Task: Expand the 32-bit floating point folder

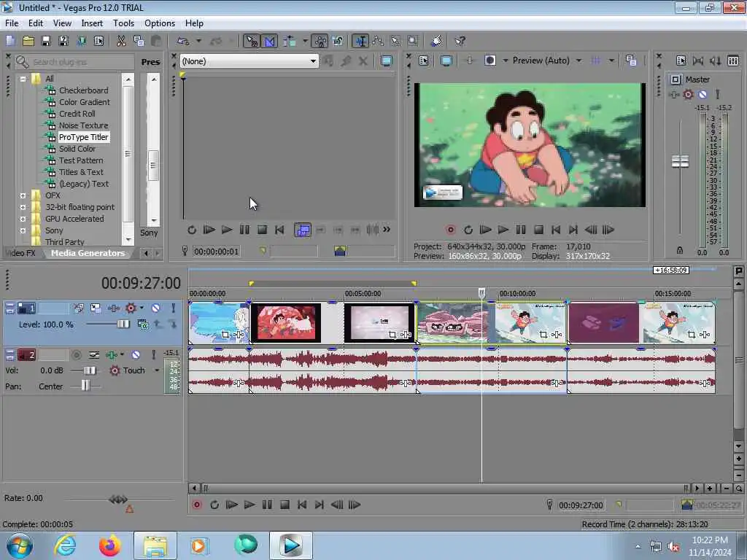Action: (23, 207)
